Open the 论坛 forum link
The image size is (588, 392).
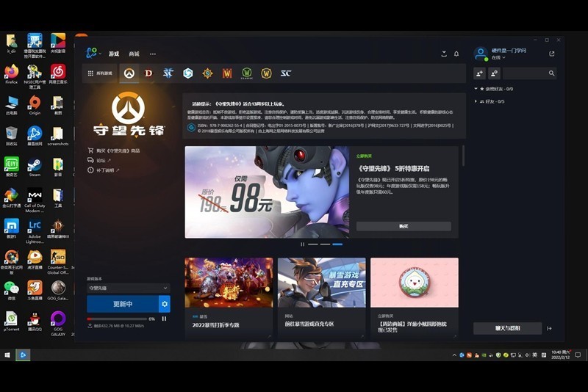pyautogui.click(x=99, y=160)
